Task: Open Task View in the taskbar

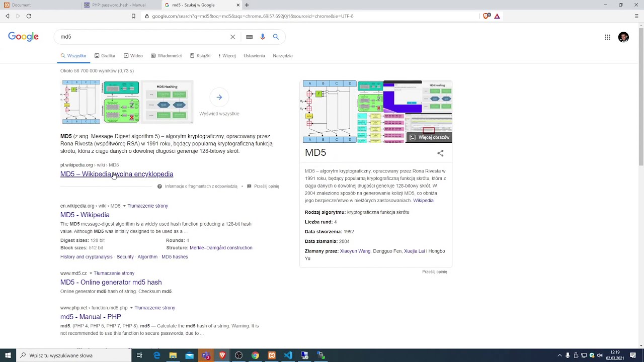Action: (x=139, y=355)
